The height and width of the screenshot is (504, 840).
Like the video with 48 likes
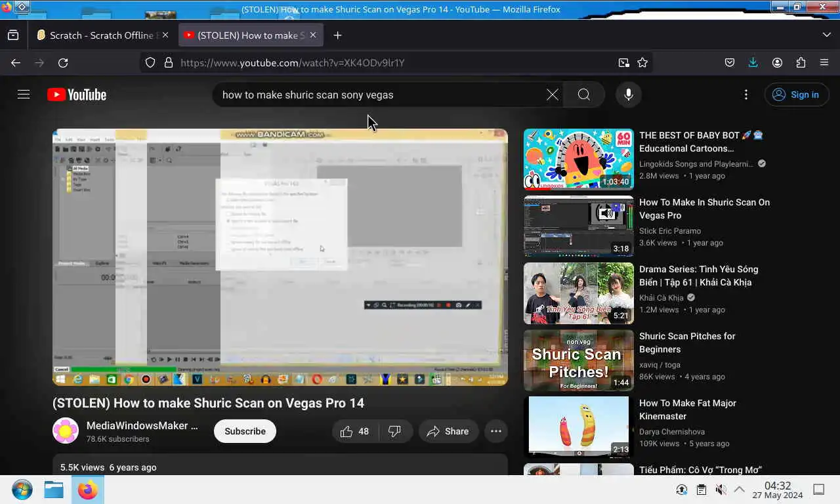pyautogui.click(x=354, y=431)
